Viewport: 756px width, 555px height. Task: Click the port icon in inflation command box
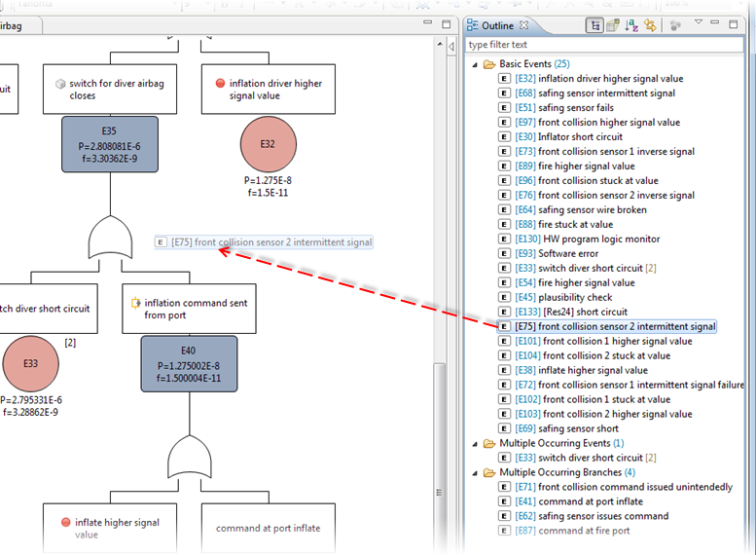pyautogui.click(x=136, y=303)
